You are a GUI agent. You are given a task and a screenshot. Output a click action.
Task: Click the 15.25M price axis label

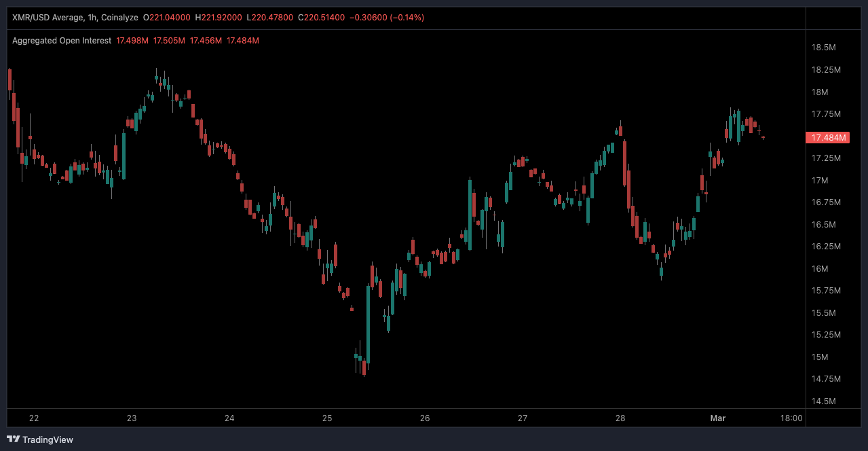tap(826, 335)
